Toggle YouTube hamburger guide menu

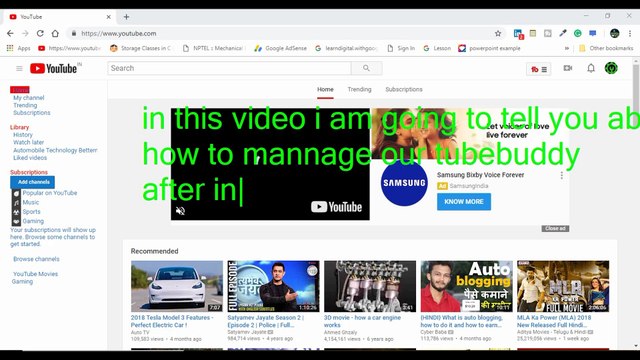click(x=19, y=68)
